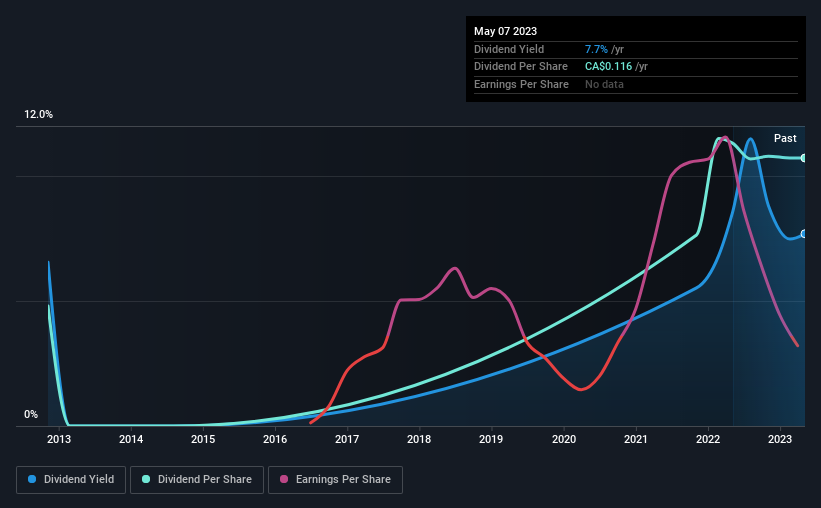821x508 pixels.
Task: Click the blue Dividend Yield legend dot
Action: click(32, 479)
